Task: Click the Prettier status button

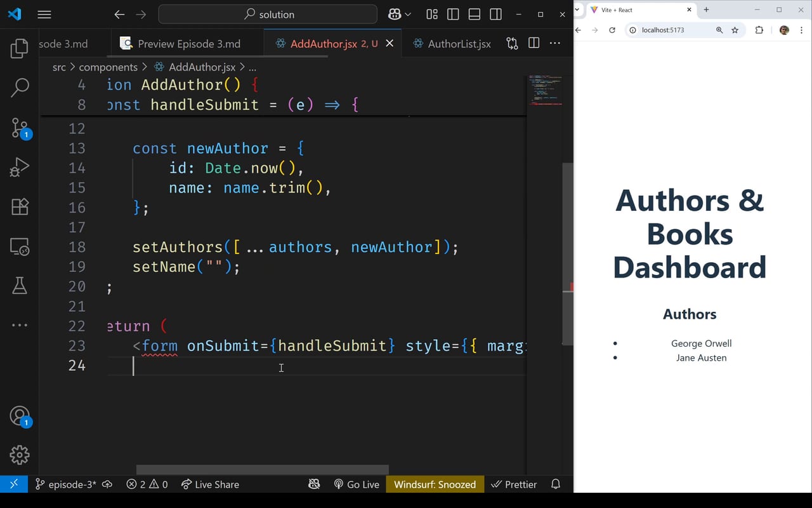Action: click(514, 485)
